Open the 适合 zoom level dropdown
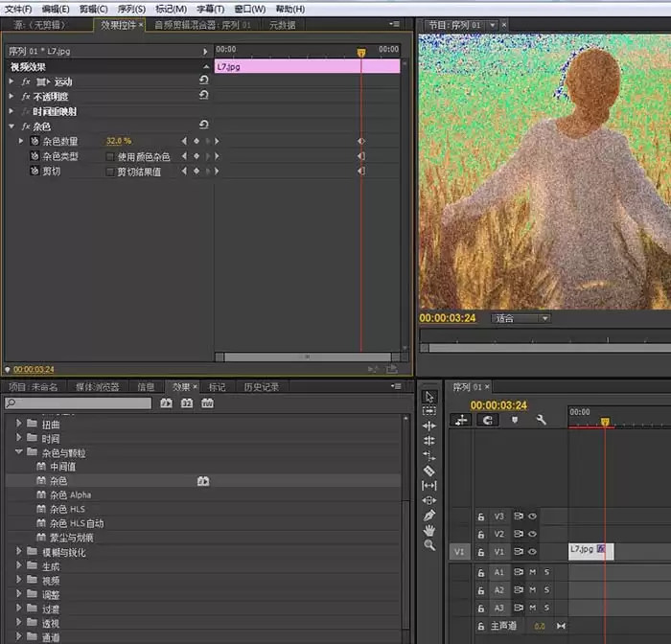This screenshot has height=644, width=671. tap(521, 318)
